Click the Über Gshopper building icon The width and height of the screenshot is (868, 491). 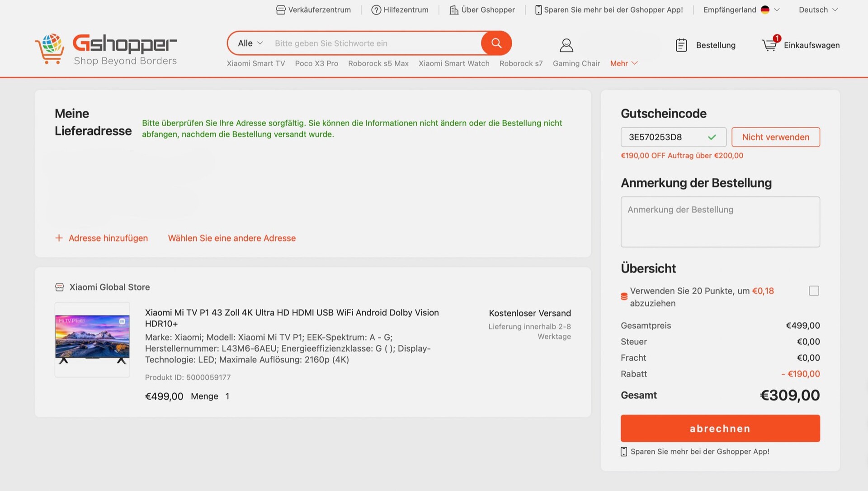click(453, 10)
